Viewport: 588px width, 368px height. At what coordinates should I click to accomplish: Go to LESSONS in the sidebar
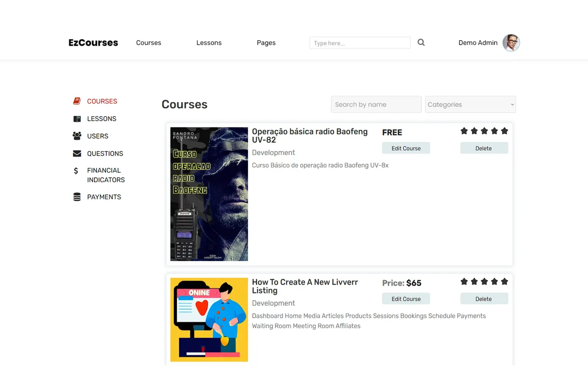(101, 119)
